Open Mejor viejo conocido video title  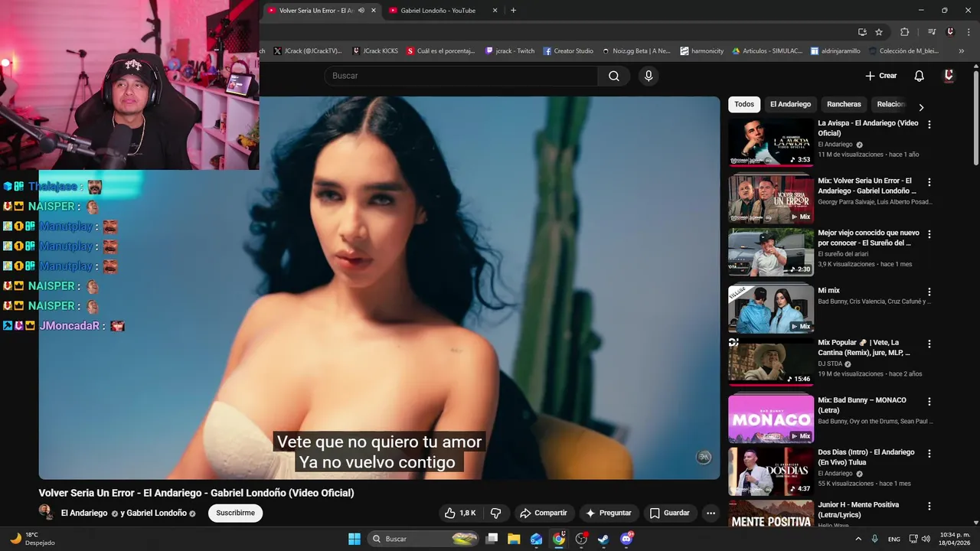tap(869, 237)
